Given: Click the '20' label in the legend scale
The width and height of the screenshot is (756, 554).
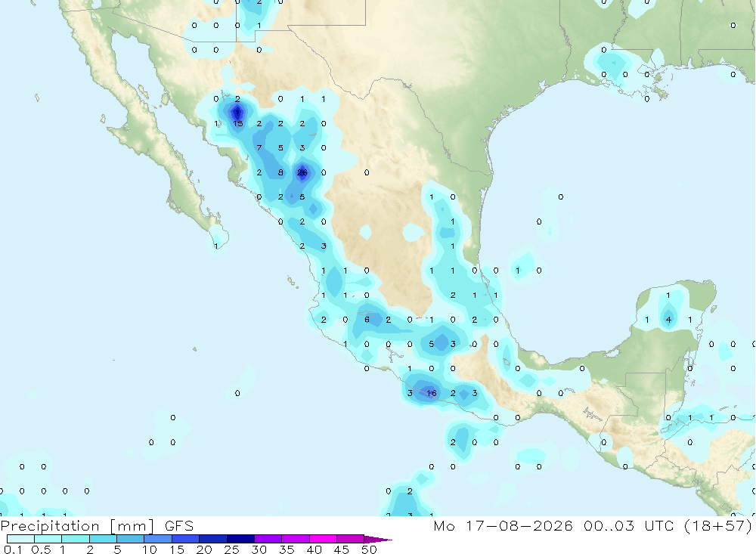Looking at the screenshot, I should coord(204,549).
